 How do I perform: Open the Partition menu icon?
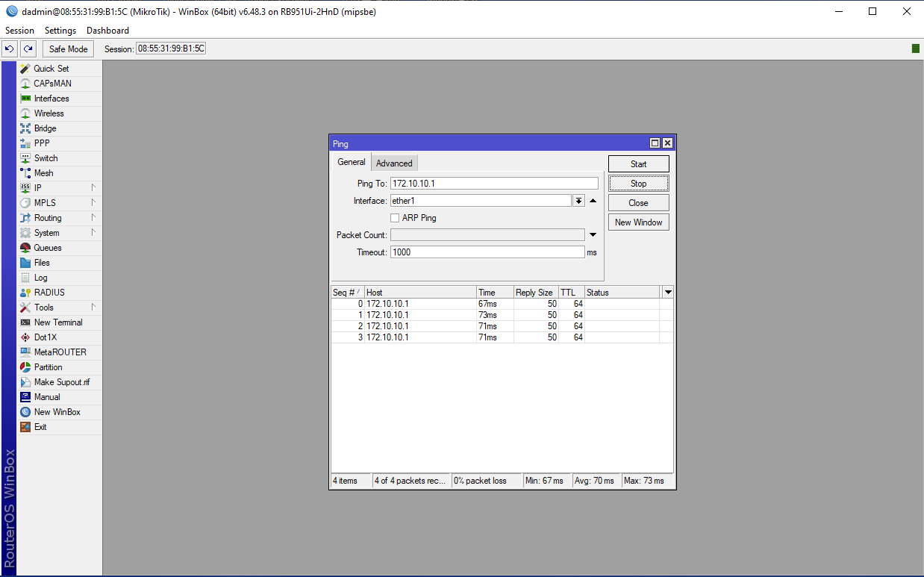pos(25,367)
